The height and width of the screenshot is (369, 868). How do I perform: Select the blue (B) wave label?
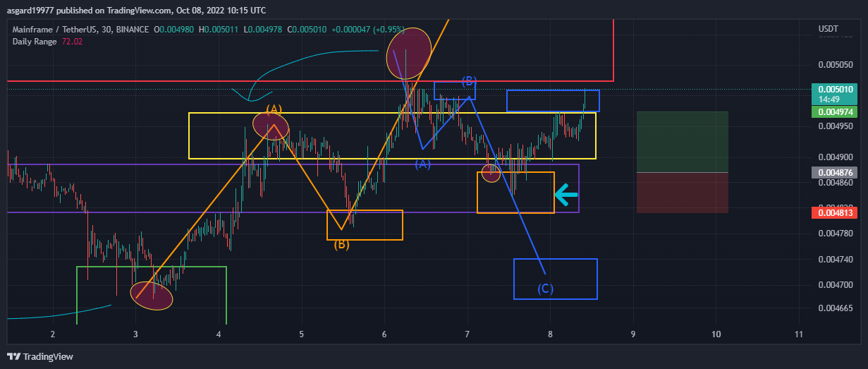[470, 80]
